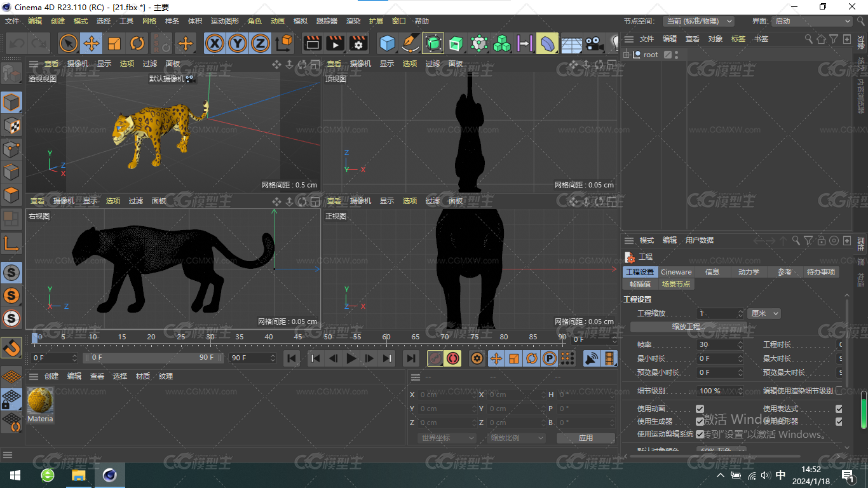Toggle timeline sound speaker icon
The height and width of the screenshot is (488, 868).
pyautogui.click(x=592, y=358)
